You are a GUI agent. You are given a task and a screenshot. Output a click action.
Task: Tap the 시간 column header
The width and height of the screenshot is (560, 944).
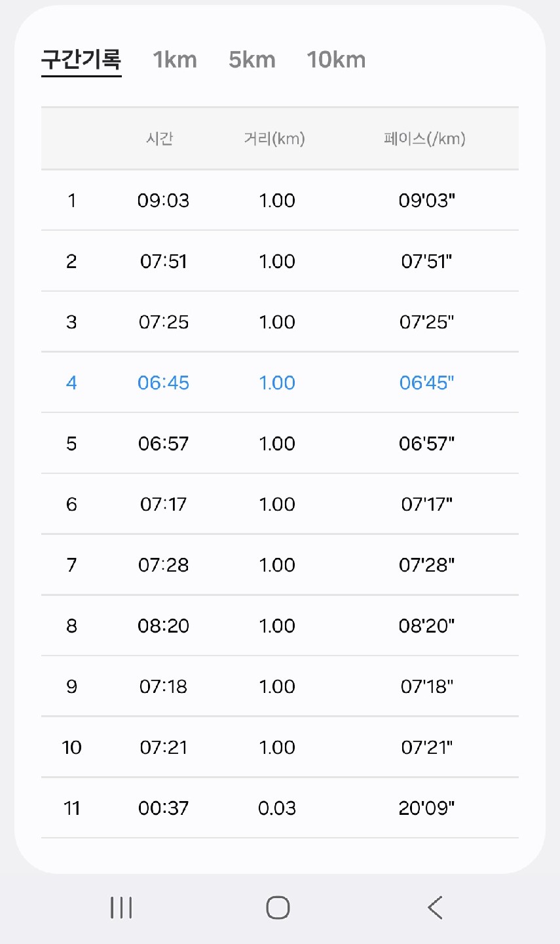[x=160, y=138]
